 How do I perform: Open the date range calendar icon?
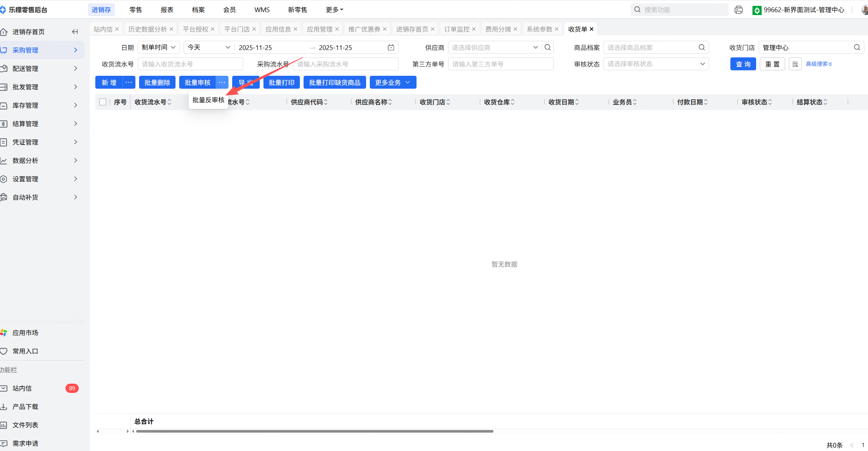[x=391, y=47]
